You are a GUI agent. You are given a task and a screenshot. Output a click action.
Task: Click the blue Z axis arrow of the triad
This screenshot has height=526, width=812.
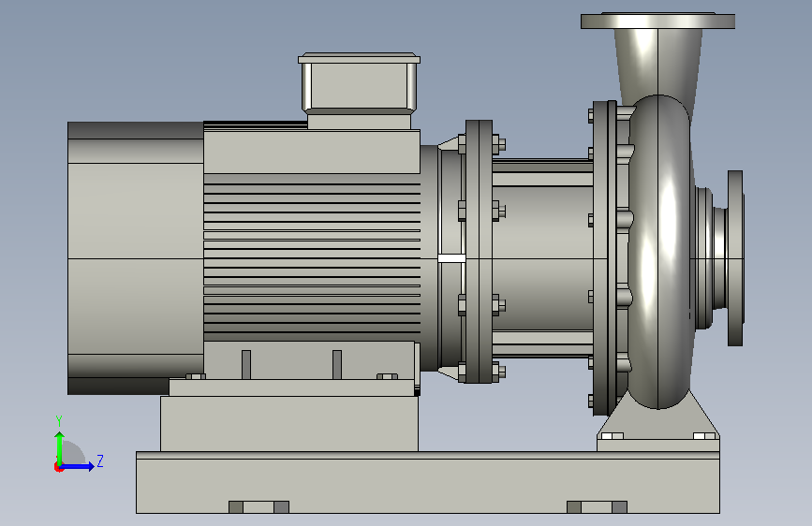click(x=79, y=466)
